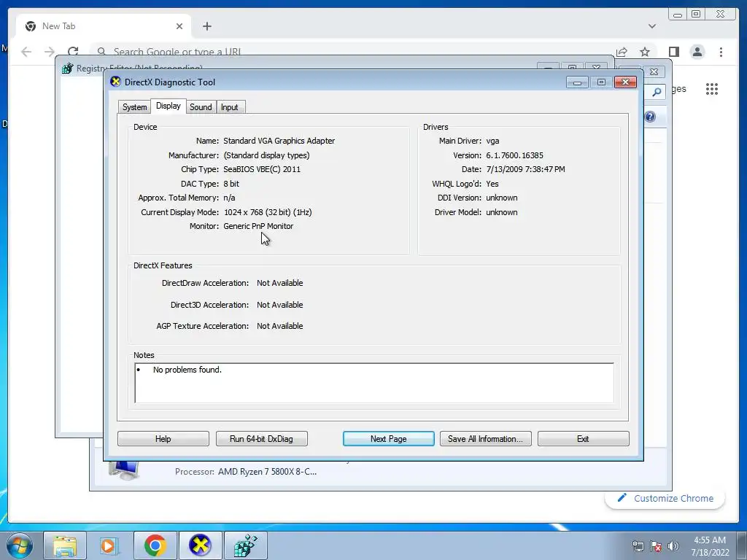This screenshot has height=560, width=747.
Task: Click the Windows Start orb
Action: [x=19, y=545]
